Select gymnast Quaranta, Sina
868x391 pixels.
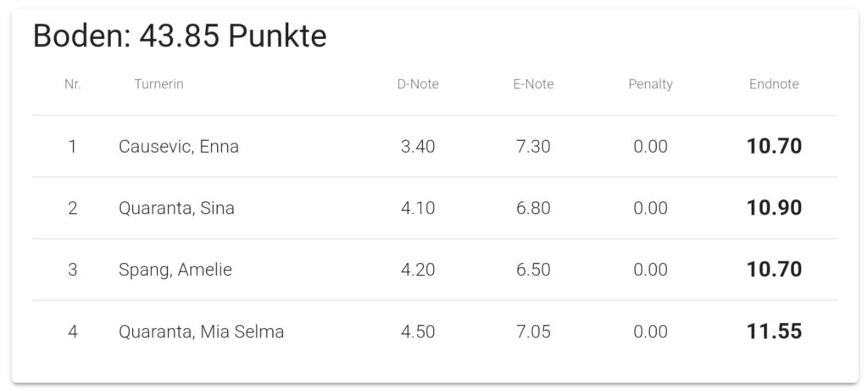[x=176, y=209]
